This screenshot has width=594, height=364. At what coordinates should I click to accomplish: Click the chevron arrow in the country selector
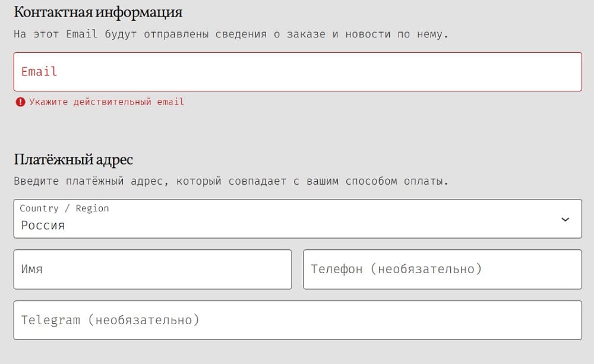click(x=565, y=219)
